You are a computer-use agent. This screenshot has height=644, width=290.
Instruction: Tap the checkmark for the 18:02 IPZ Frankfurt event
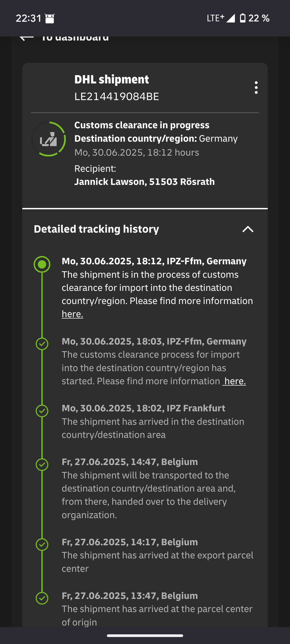click(x=42, y=411)
